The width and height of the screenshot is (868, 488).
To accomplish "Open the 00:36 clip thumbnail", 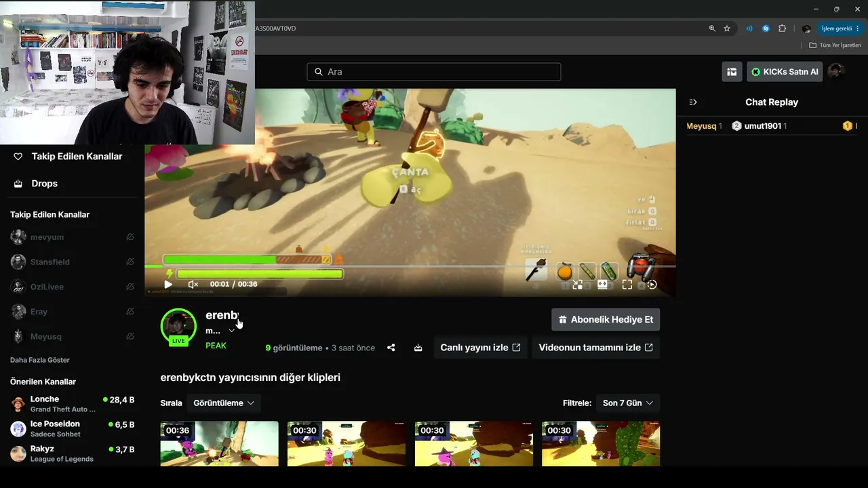I will tap(219, 444).
